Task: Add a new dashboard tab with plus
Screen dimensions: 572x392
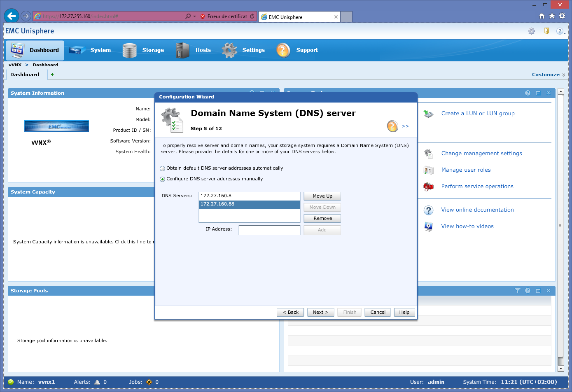Action: click(x=52, y=75)
